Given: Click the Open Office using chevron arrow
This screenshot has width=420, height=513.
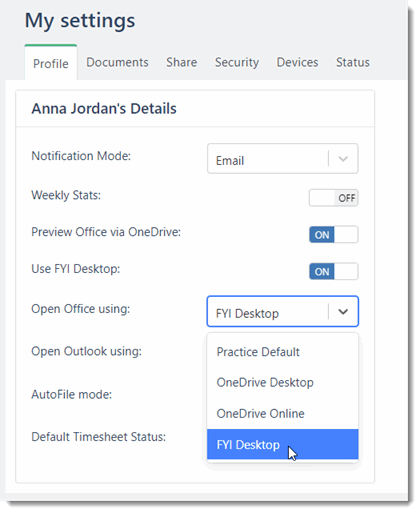Looking at the screenshot, I should [343, 312].
